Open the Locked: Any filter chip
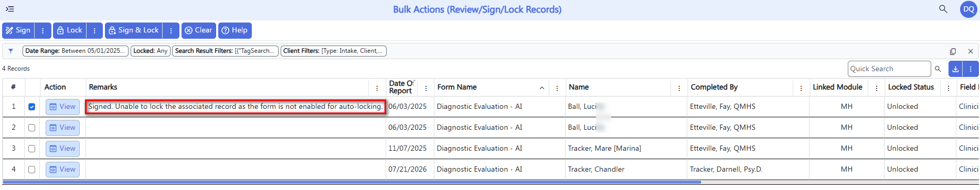The height and width of the screenshot is (190, 980). point(151,51)
